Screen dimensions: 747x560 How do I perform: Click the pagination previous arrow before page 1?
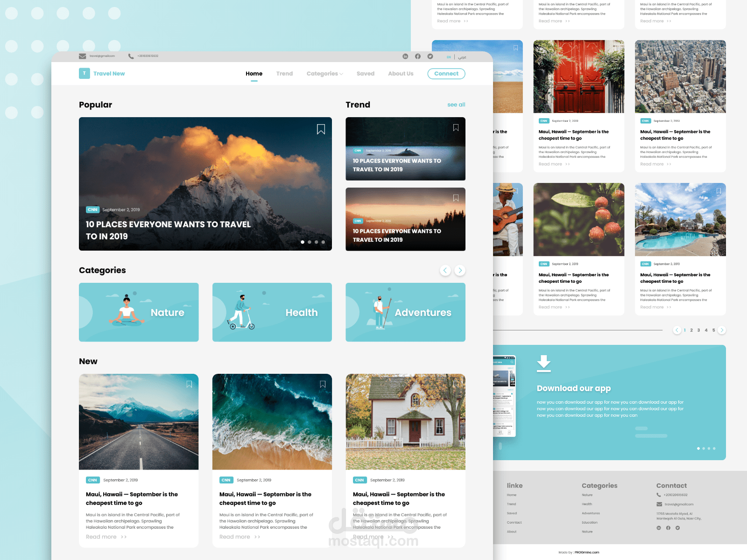click(x=677, y=330)
